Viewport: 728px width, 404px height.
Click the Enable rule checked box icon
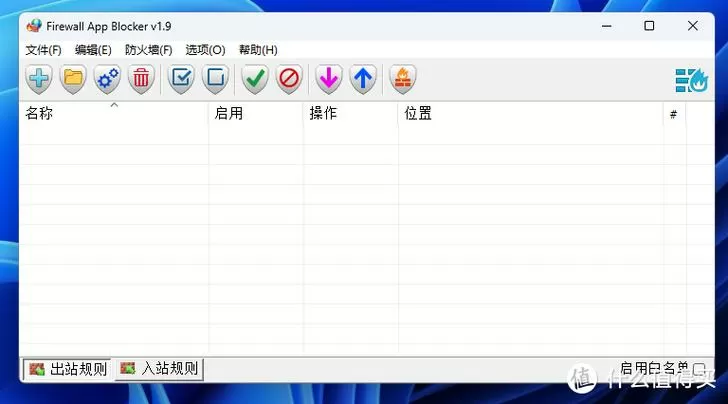click(181, 79)
